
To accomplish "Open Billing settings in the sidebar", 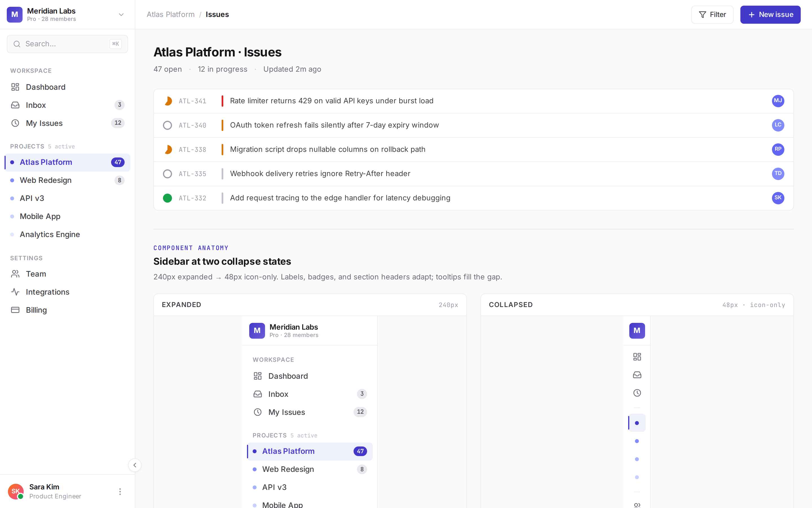I will click(x=67, y=310).
